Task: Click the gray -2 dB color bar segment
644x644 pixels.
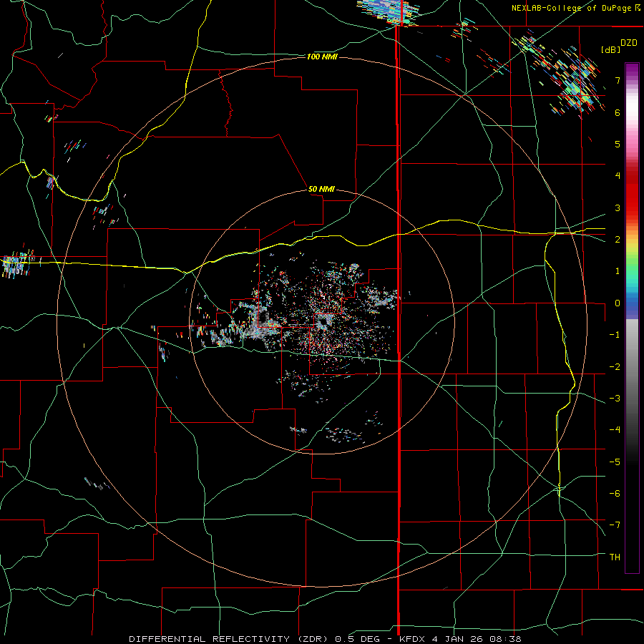Action: point(632,367)
